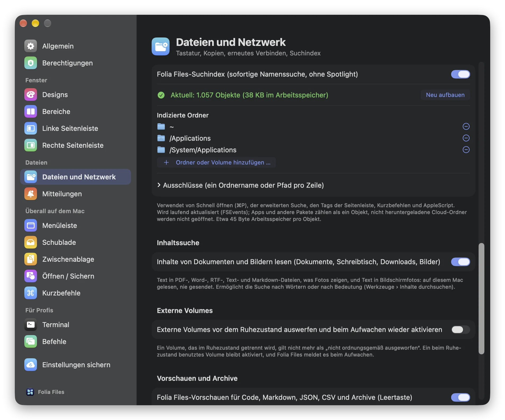Open the Einstellungen sichern cloud icon
The height and width of the screenshot is (420, 505).
tap(31, 365)
